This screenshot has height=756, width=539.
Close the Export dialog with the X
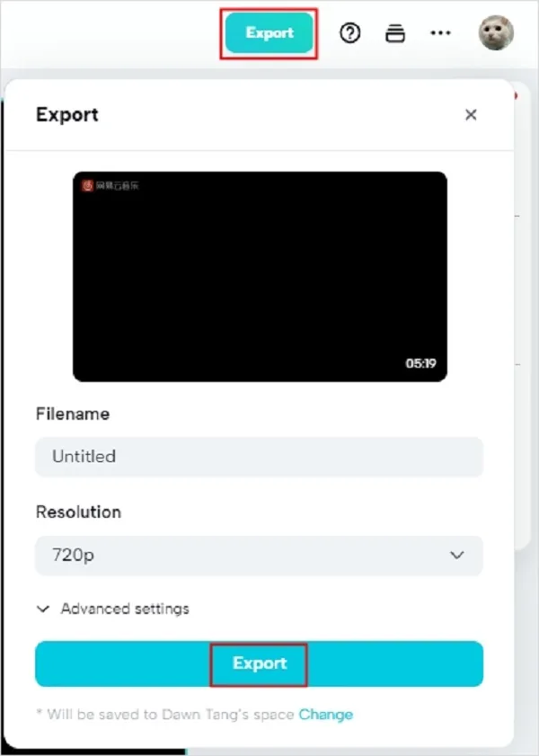tap(471, 115)
